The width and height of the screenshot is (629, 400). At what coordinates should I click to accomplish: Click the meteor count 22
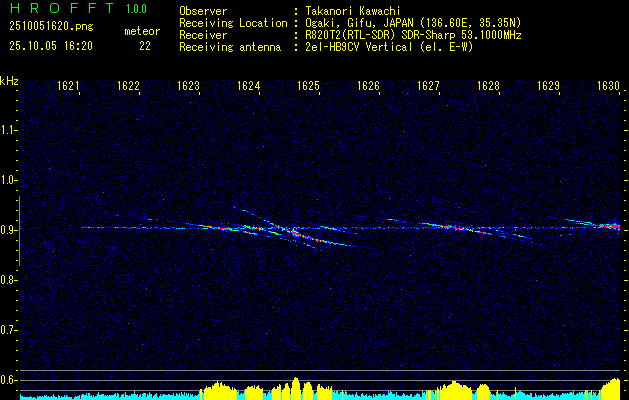pyautogui.click(x=145, y=46)
